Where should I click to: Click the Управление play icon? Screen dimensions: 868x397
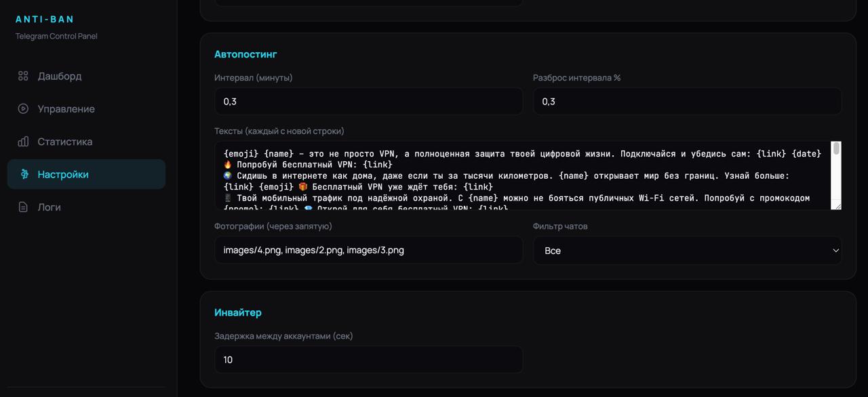23,108
